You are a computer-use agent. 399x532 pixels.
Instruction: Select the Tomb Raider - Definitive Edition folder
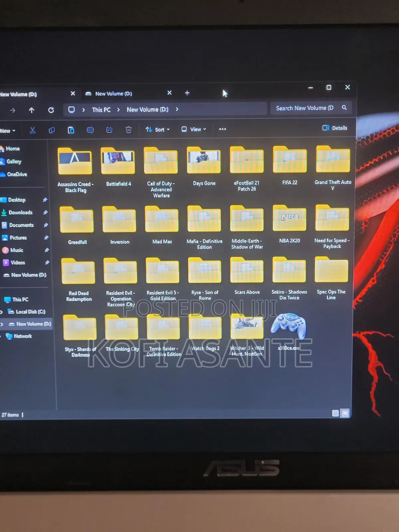163,335
